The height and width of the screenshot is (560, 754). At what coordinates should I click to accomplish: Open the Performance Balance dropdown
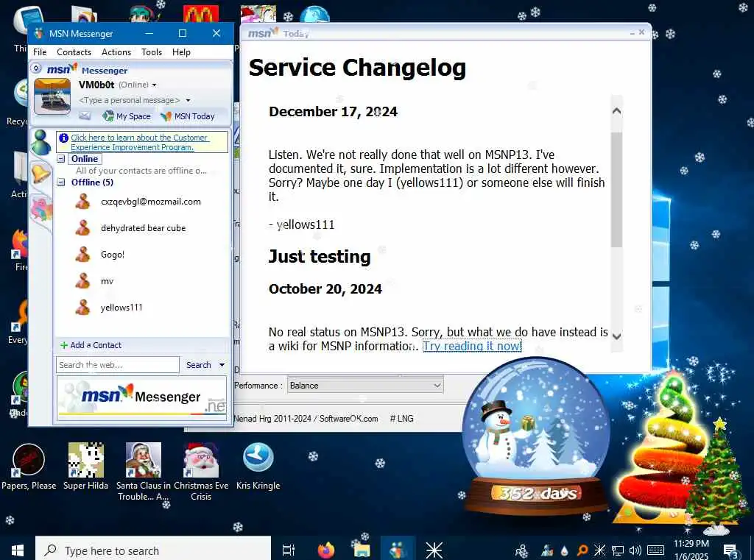point(365,386)
